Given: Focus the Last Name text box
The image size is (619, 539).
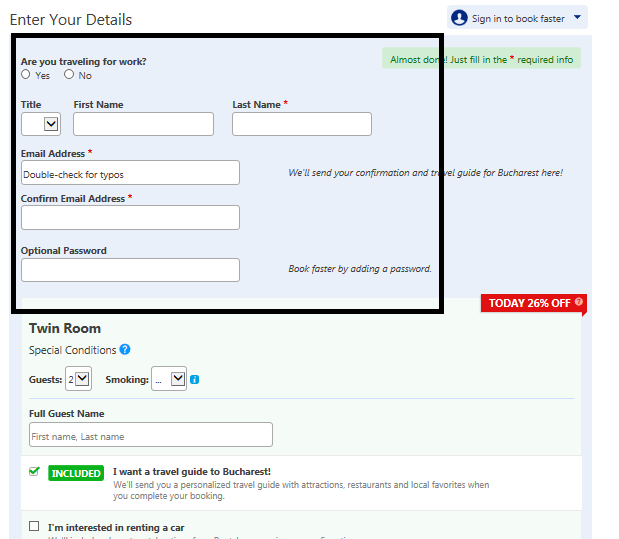Looking at the screenshot, I should 301,124.
